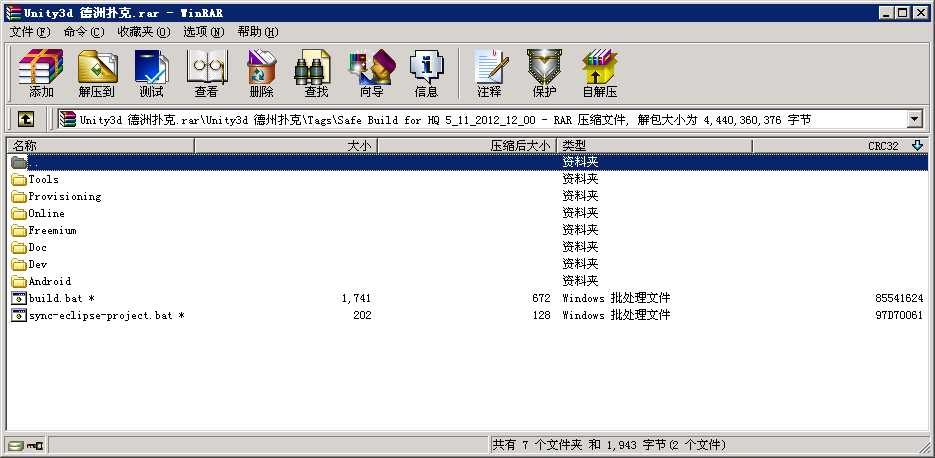Click the sync-eclipse-project.bat file icon
The width and height of the screenshot is (935, 458).
[x=19, y=315]
